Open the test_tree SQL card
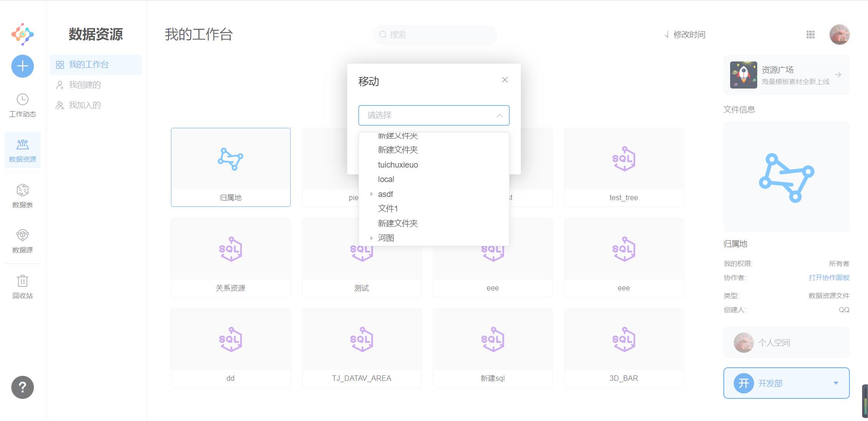This screenshot has height=421, width=868. click(624, 167)
